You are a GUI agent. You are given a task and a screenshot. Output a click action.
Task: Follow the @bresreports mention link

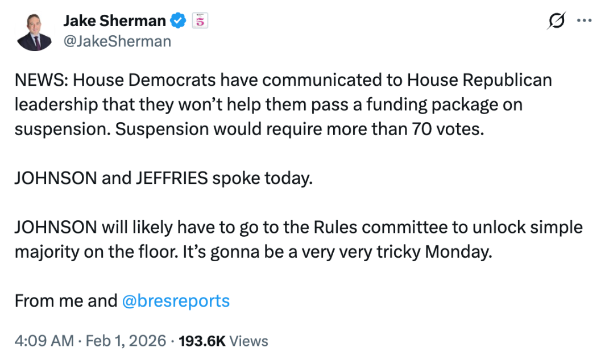click(x=176, y=300)
